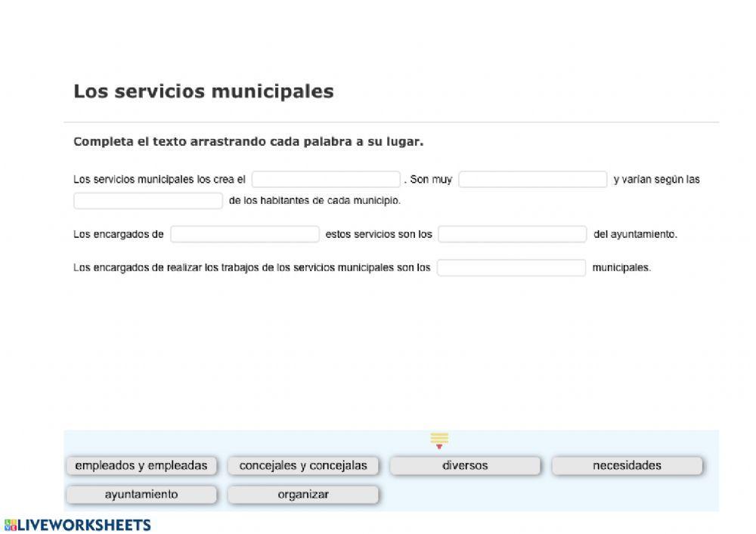Focus the blank before 'del ayuntamiento'
The width and height of the screenshot is (756, 534).
coord(512,234)
